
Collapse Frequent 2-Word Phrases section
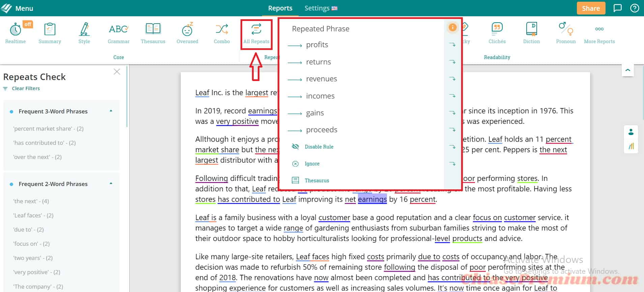pos(111,184)
